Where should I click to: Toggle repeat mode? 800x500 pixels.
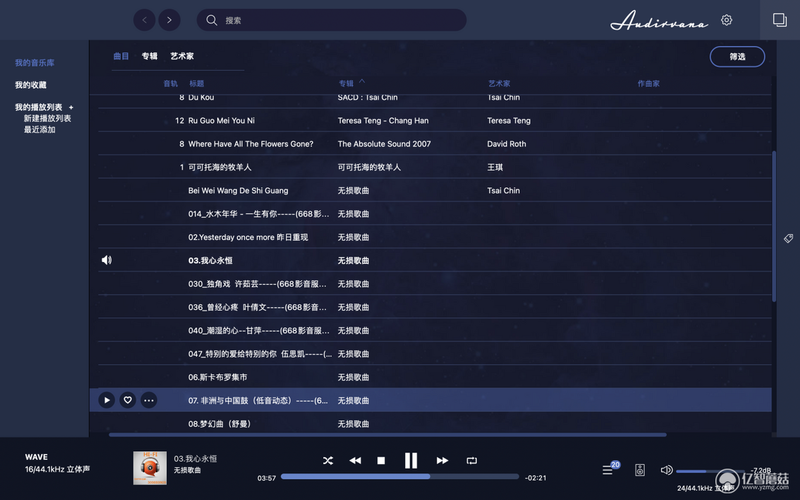point(472,461)
